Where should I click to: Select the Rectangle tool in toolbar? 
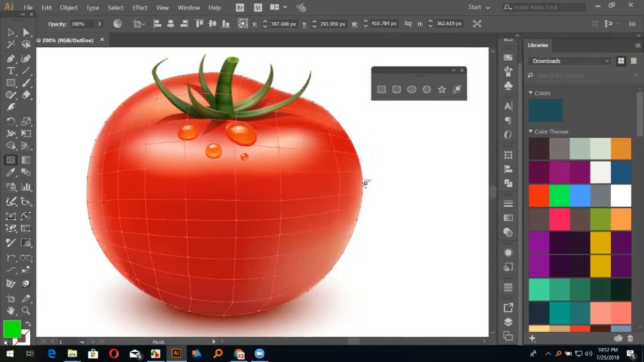point(11,83)
